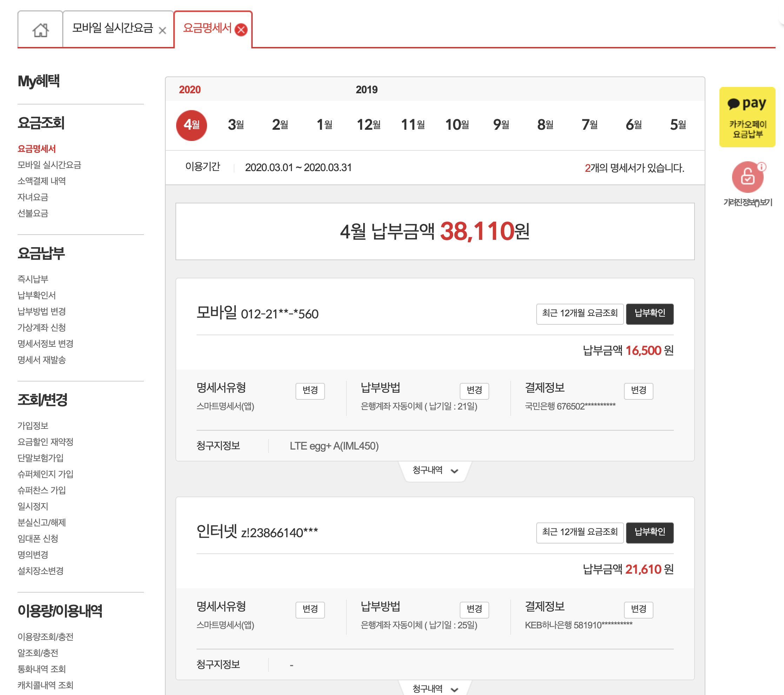Viewport: 784px width, 695px height.
Task: Click the home icon tab
Action: (x=40, y=30)
